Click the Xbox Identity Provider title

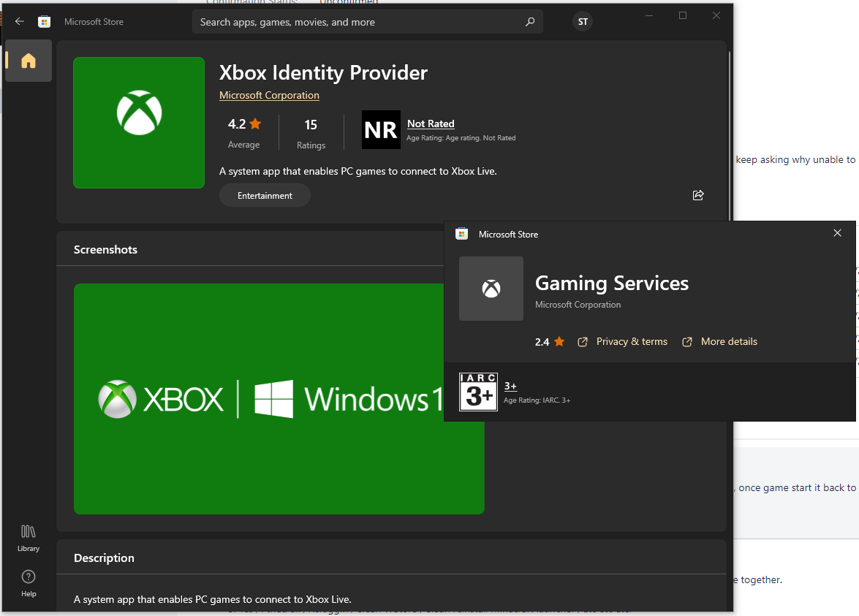pyautogui.click(x=323, y=73)
